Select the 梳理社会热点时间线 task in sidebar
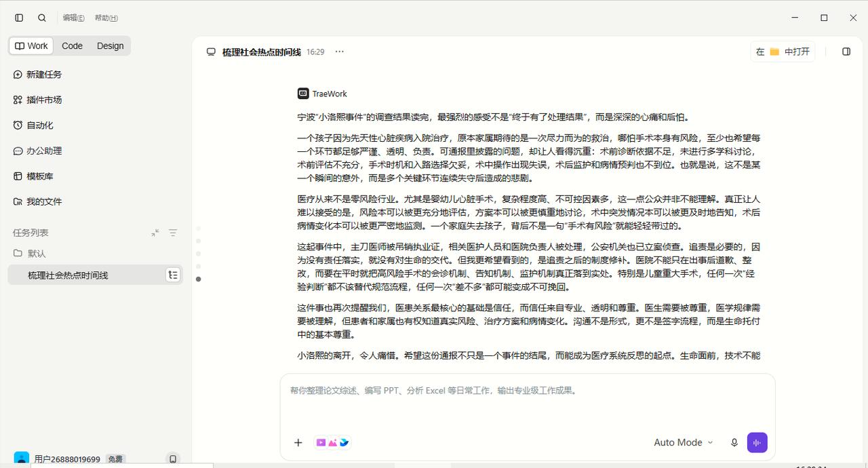 pyautogui.click(x=96, y=275)
